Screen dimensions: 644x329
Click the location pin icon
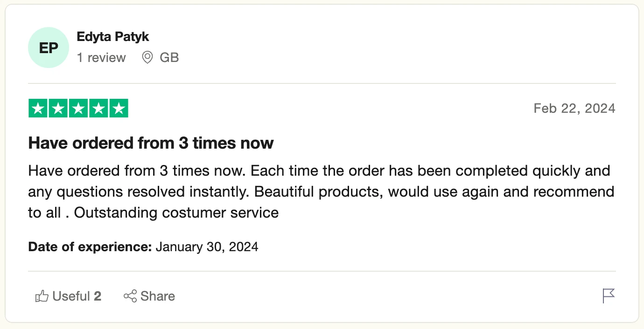[147, 58]
